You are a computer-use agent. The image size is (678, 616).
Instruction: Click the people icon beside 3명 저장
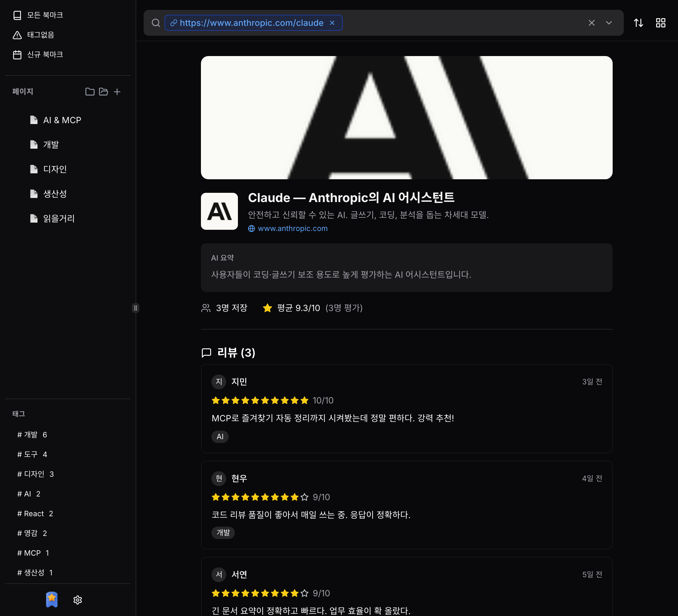pos(206,308)
